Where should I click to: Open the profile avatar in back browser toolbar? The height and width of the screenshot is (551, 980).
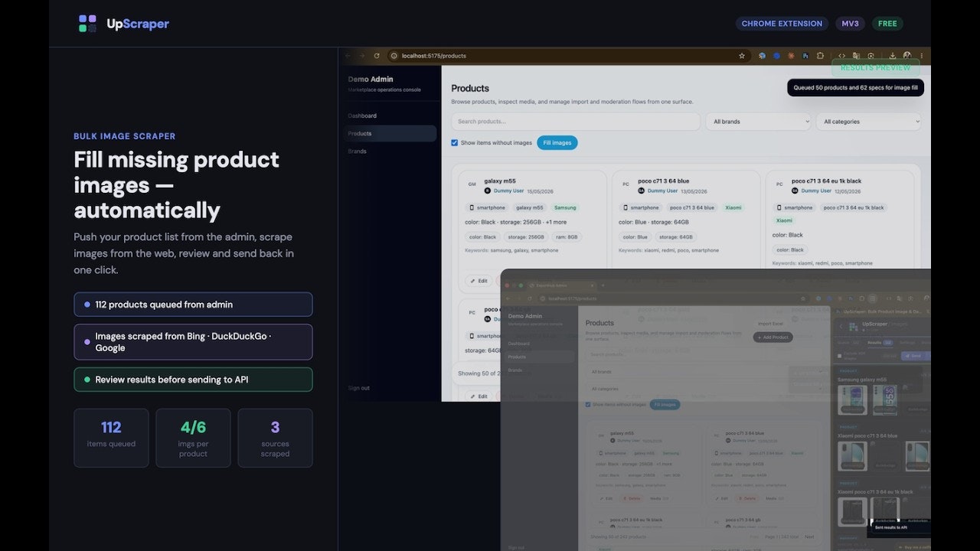coord(906,56)
